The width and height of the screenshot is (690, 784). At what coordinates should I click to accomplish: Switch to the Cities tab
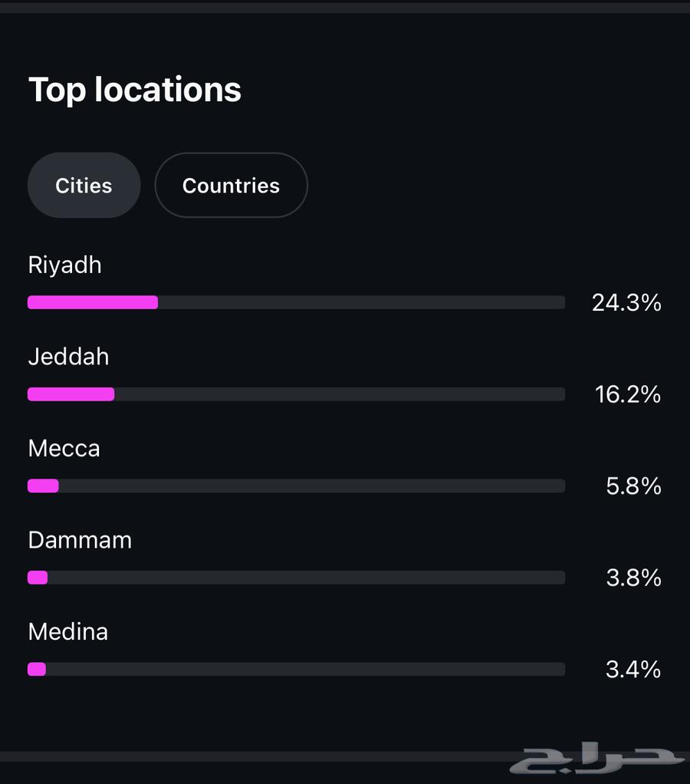coord(84,186)
